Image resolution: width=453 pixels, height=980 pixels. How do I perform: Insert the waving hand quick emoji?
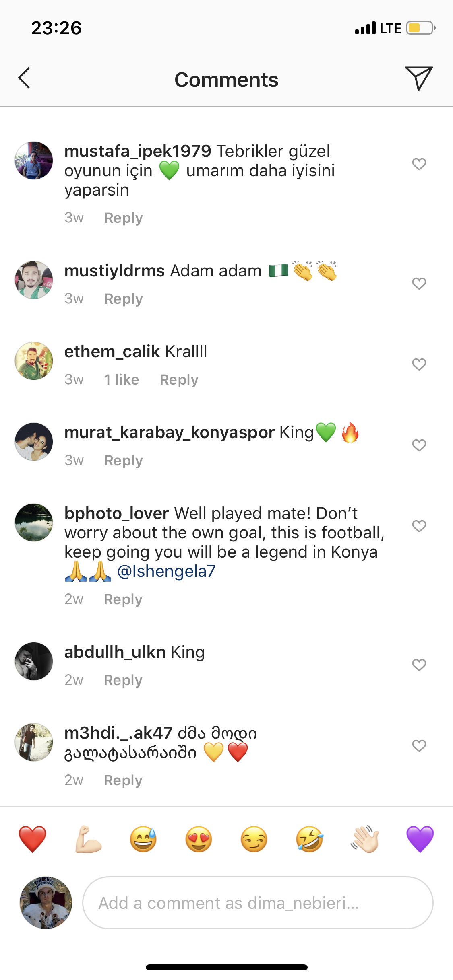pos(365,839)
